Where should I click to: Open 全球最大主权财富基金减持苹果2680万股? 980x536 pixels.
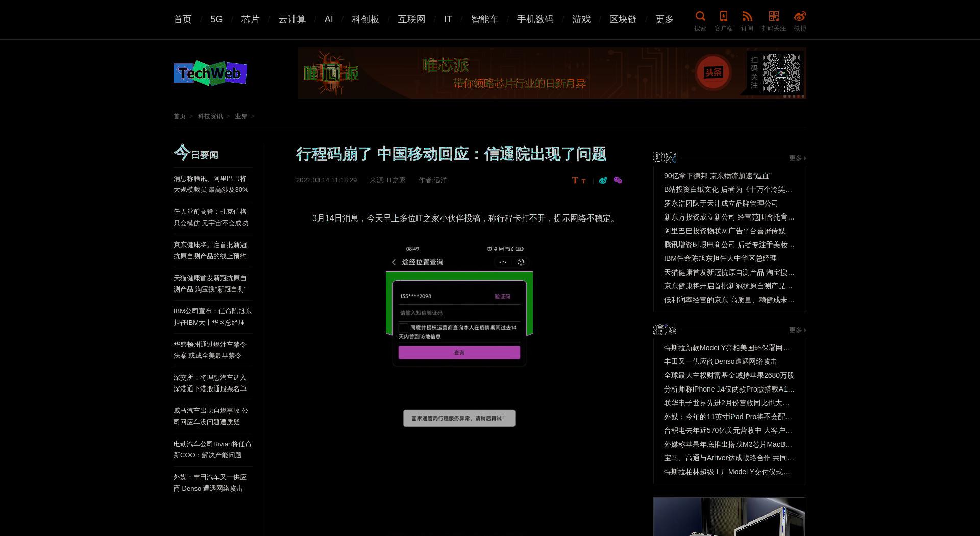pyautogui.click(x=729, y=375)
